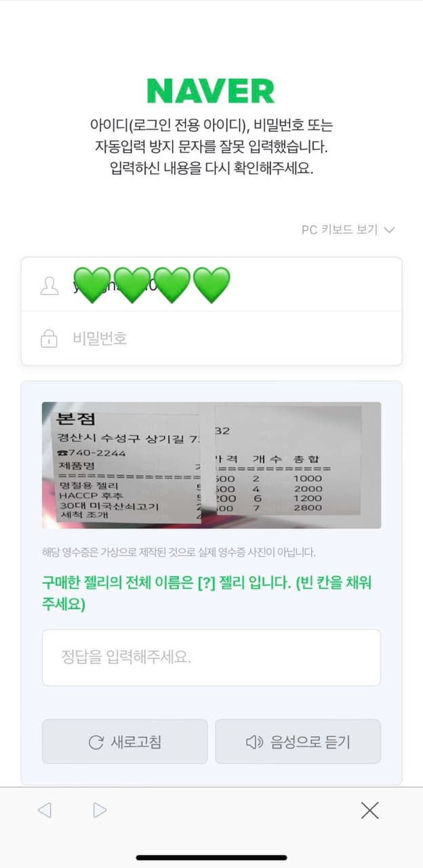Click the user profile icon in ID field
The image size is (423, 868).
tap(49, 286)
